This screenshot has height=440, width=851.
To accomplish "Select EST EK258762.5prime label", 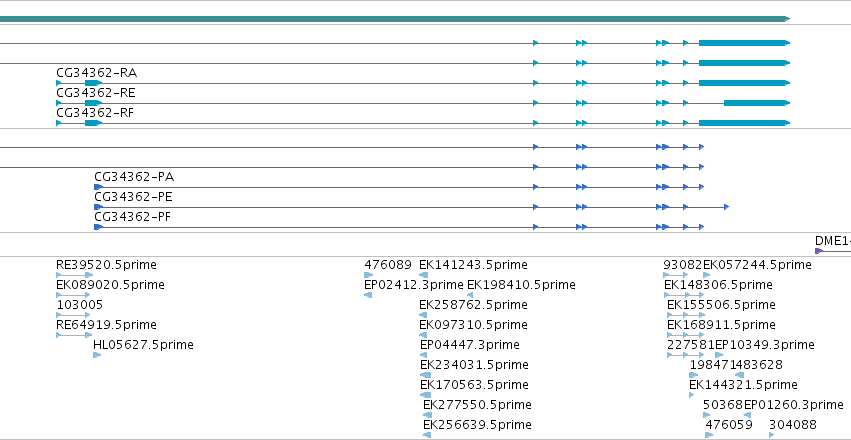I will pyautogui.click(x=473, y=305).
